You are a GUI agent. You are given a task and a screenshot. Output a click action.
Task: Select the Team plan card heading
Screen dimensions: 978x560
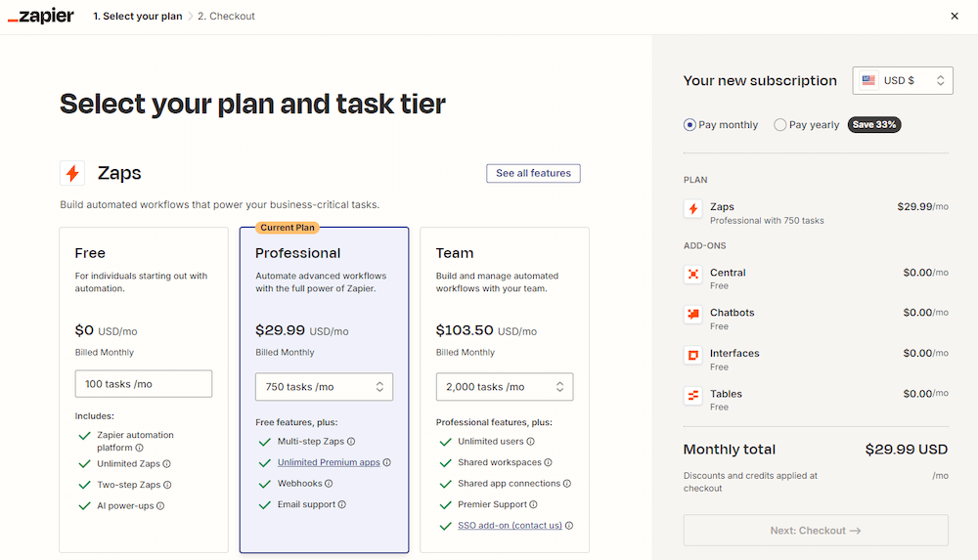pyautogui.click(x=455, y=253)
